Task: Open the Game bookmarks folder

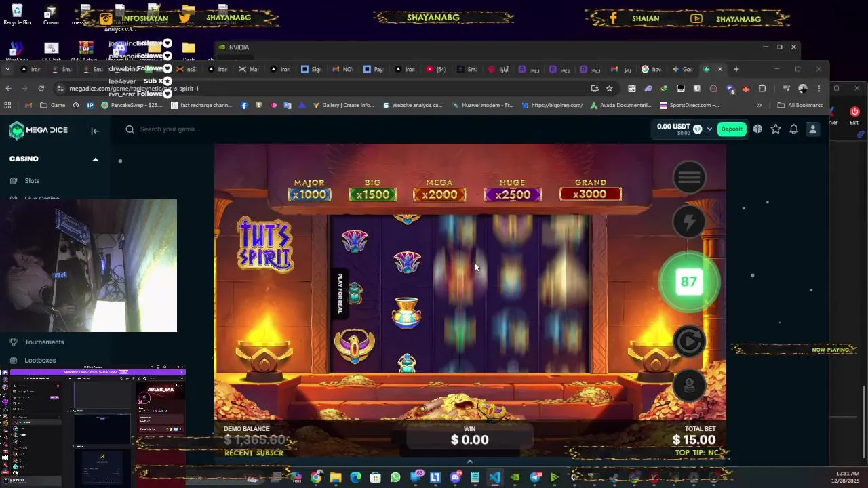Action: pos(53,106)
